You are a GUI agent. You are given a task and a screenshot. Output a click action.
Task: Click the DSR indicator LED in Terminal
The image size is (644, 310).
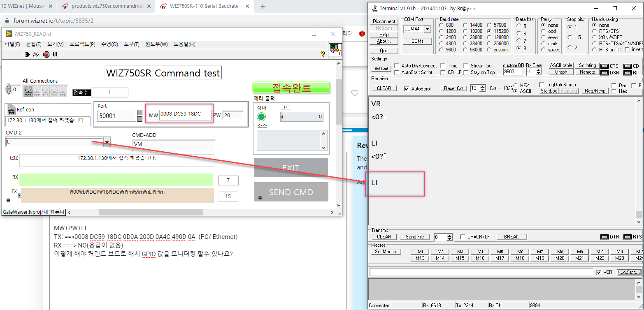click(x=604, y=73)
